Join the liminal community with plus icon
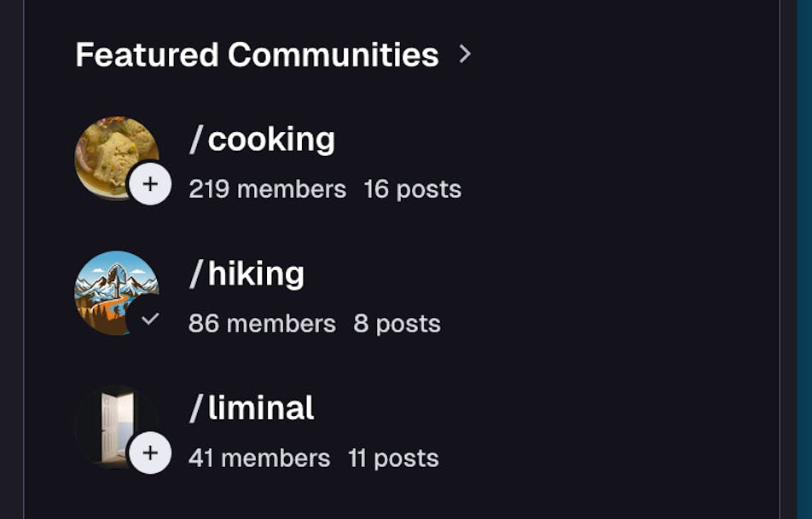The height and width of the screenshot is (519, 812). [150, 453]
